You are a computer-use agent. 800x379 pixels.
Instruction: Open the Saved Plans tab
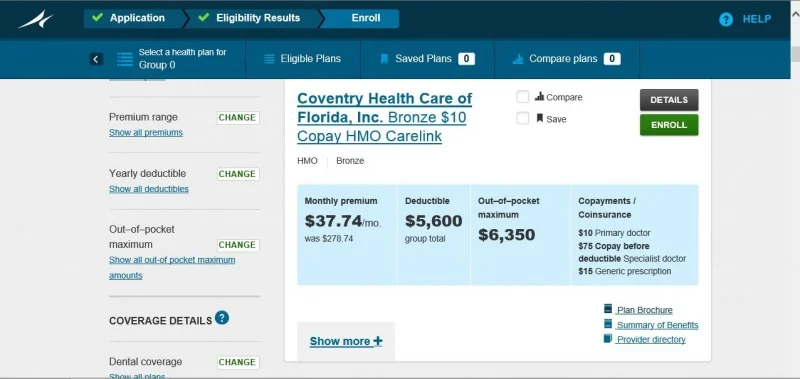tap(428, 59)
